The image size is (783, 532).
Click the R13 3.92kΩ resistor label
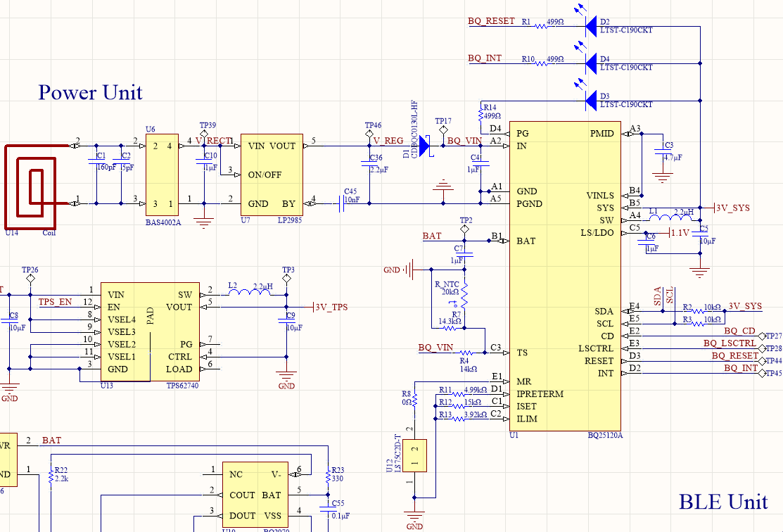point(463,414)
